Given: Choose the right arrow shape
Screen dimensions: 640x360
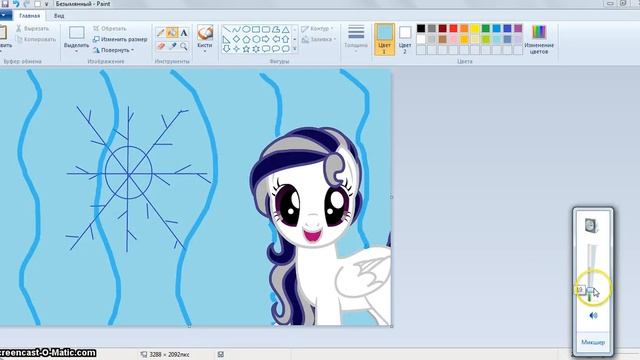Looking at the screenshot, I should [266, 39].
